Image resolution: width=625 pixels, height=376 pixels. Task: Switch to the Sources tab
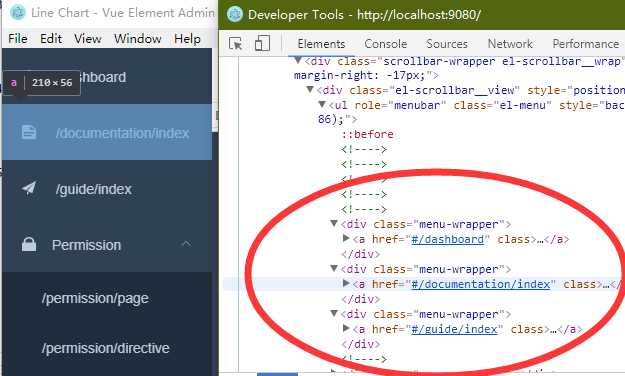[x=447, y=43]
